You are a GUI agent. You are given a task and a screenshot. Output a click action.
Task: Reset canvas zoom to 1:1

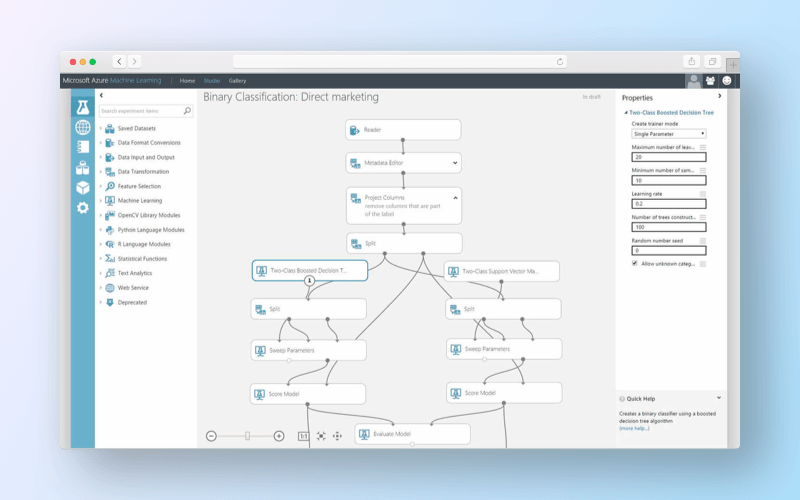(303, 436)
